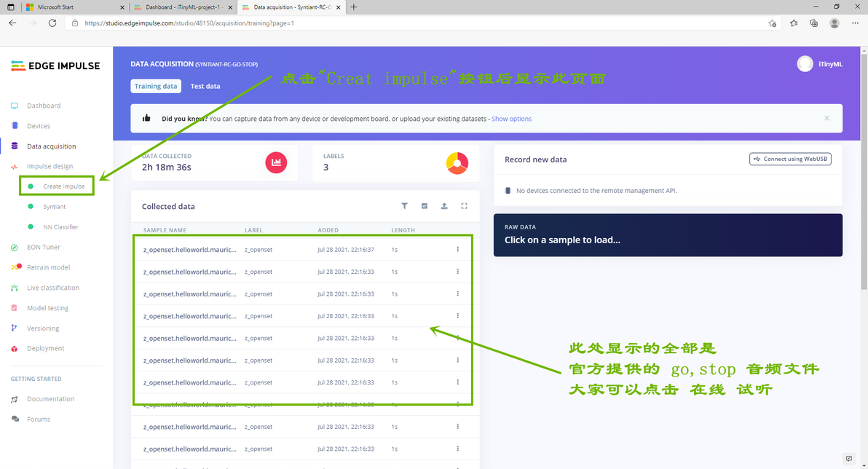Viewport: 868px width, 469px height.
Task: Open Forums link
Action: [x=38, y=419]
